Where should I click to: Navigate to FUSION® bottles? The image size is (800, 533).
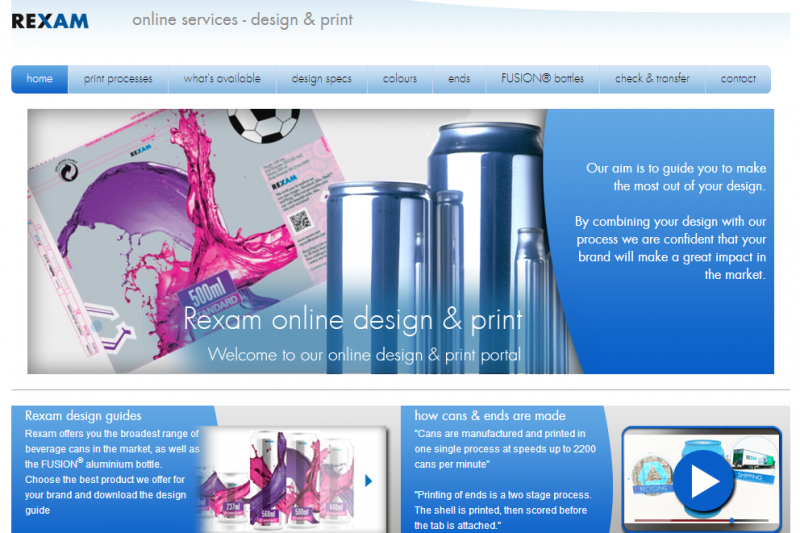[x=542, y=79]
